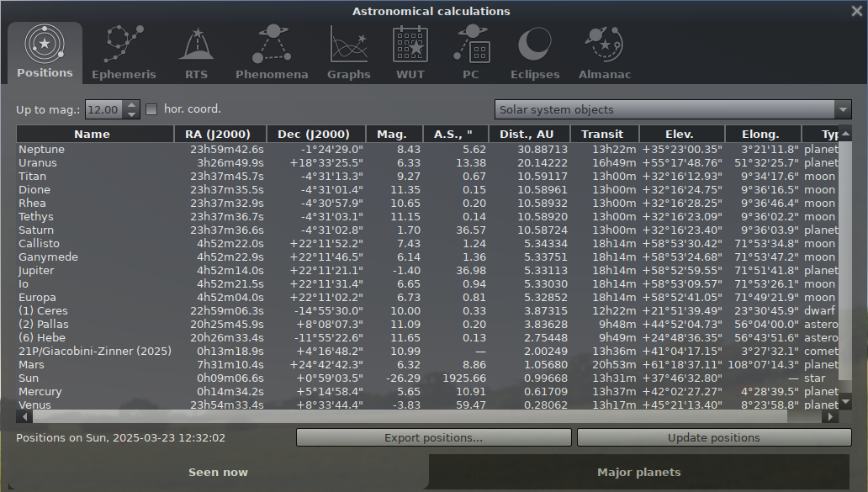The height and width of the screenshot is (492, 868).
Task: Switch to the Major planets tab
Action: 638,472
